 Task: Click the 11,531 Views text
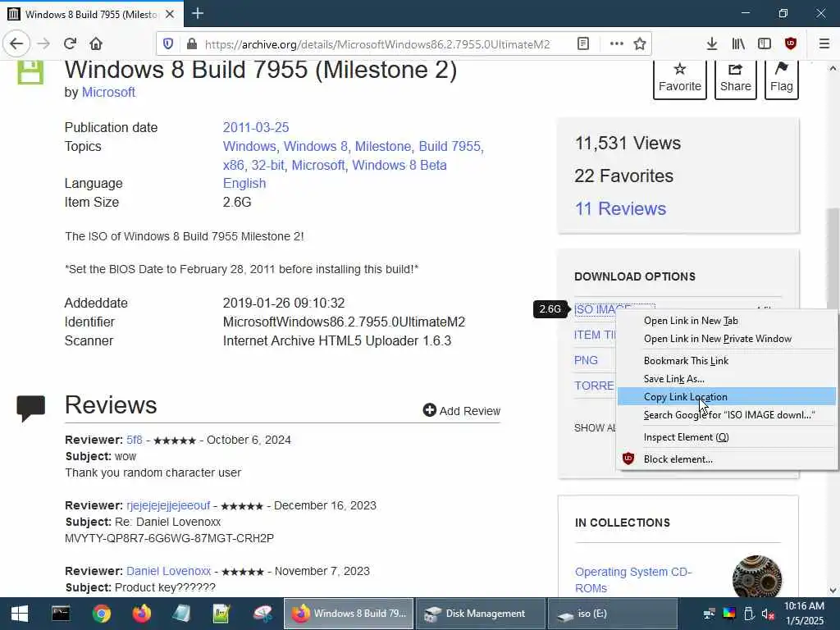628,143
